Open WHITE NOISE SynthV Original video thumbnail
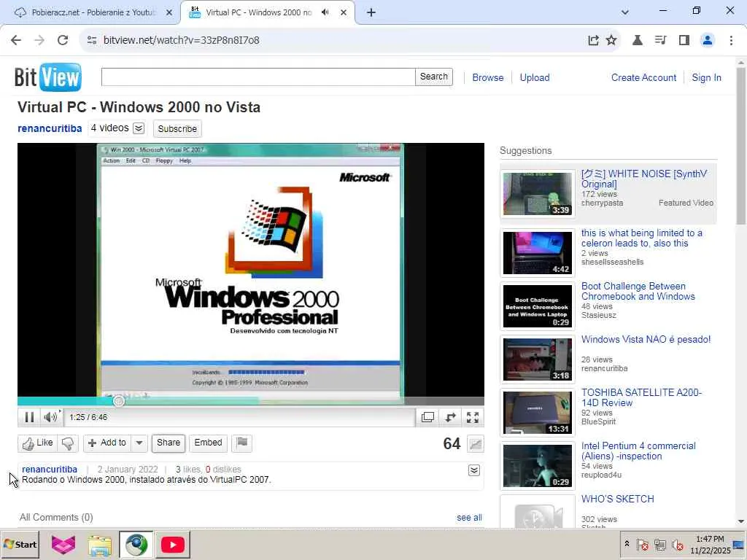The height and width of the screenshot is (560, 747). click(538, 194)
